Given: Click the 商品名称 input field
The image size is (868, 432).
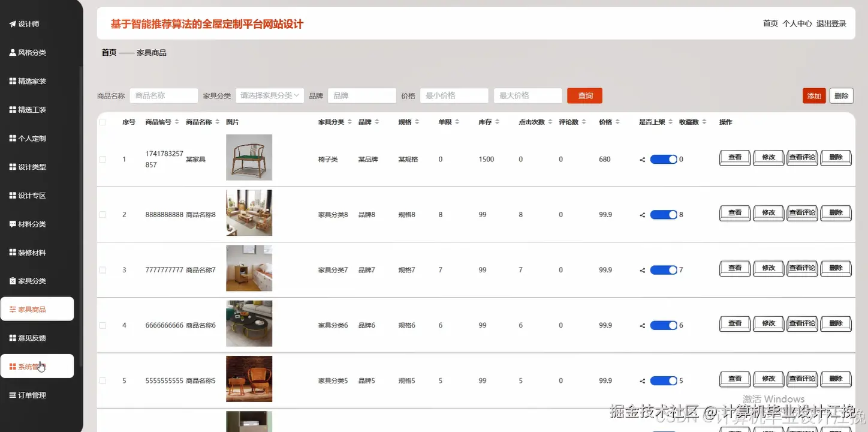Looking at the screenshot, I should click(163, 95).
